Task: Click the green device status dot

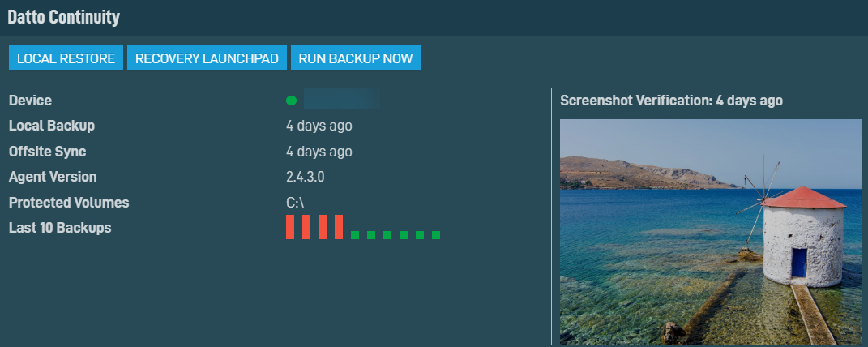Action: pos(291,101)
